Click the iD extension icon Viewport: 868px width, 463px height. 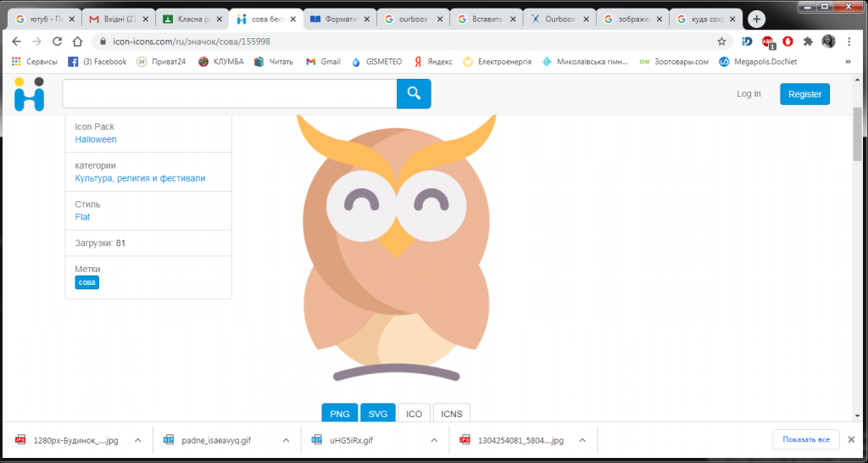click(748, 42)
